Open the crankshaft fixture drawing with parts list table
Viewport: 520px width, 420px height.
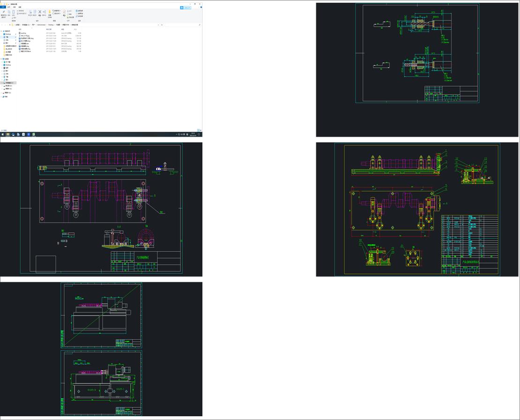pos(417,209)
